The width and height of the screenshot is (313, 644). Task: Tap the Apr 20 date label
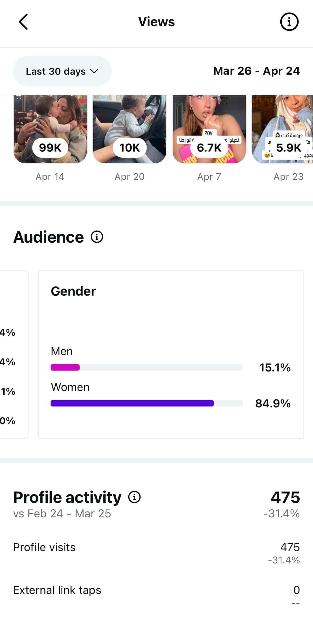click(130, 177)
